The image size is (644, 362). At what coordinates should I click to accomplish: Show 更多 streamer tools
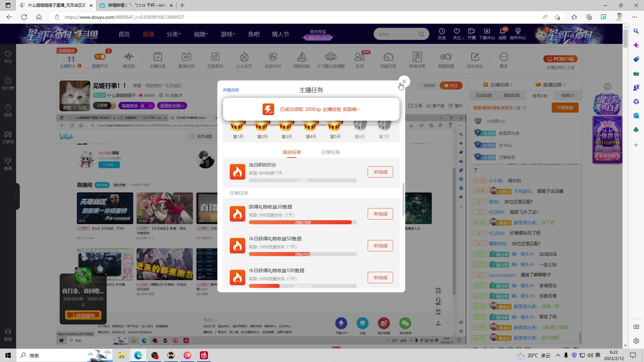(503, 60)
